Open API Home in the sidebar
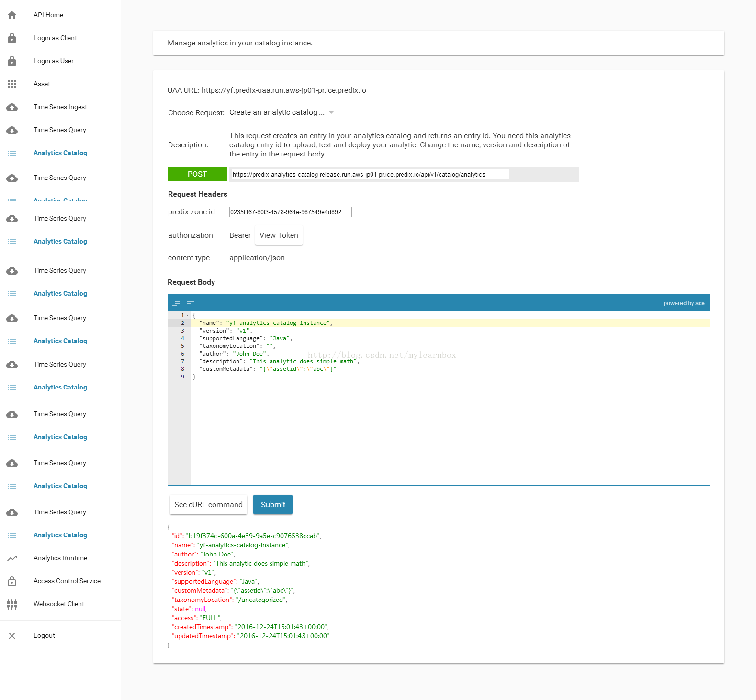 (x=48, y=15)
